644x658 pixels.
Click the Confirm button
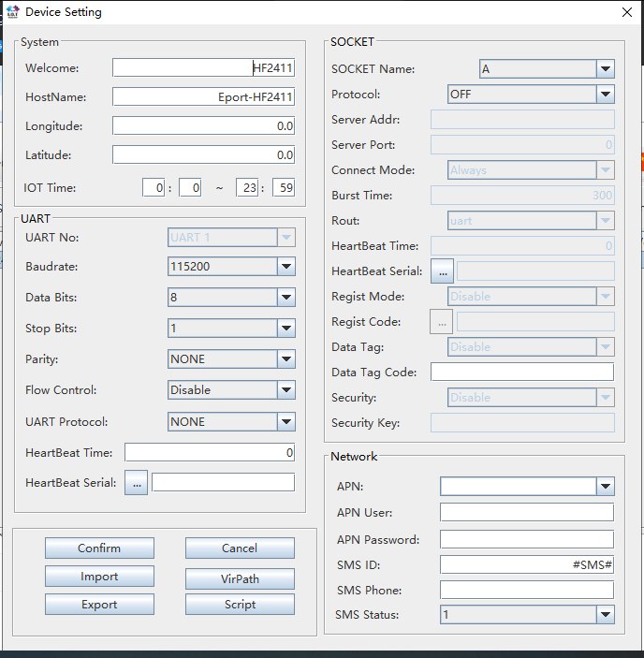pyautogui.click(x=99, y=548)
